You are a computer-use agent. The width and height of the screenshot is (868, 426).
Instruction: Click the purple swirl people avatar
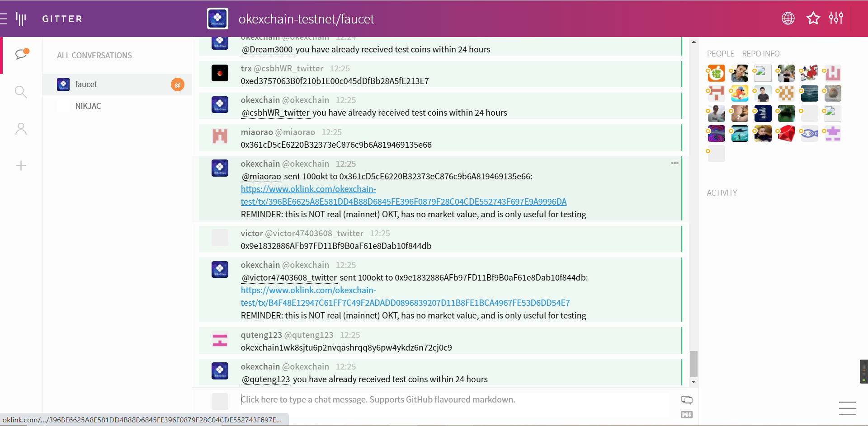click(x=717, y=134)
